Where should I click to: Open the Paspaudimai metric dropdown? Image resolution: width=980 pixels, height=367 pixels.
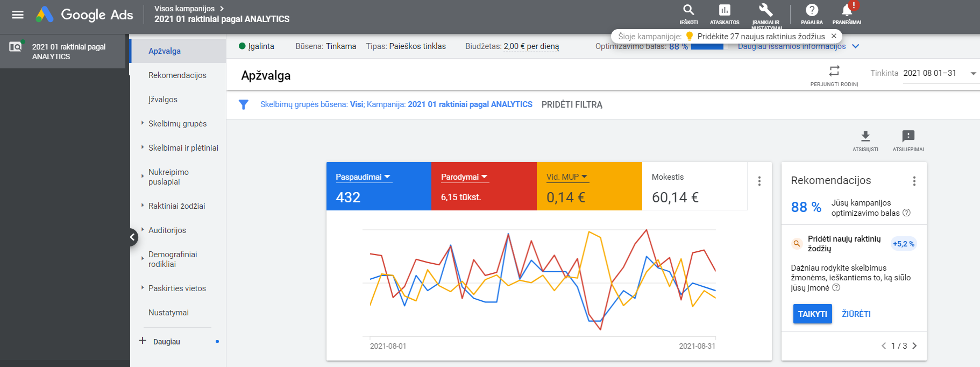[x=363, y=177]
